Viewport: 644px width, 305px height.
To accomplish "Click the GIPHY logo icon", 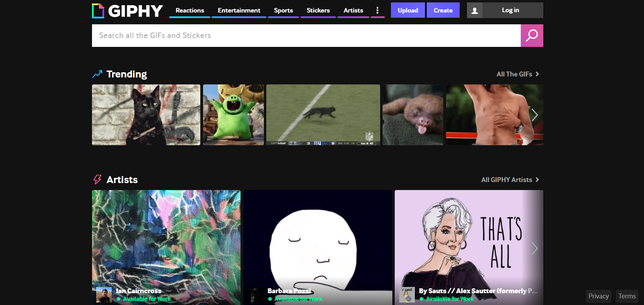I will [98, 11].
